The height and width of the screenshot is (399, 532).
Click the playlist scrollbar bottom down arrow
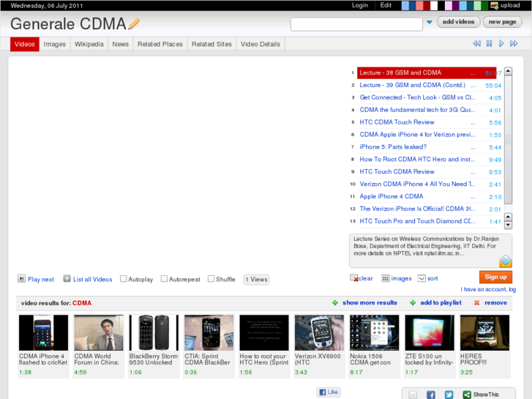[508, 225]
